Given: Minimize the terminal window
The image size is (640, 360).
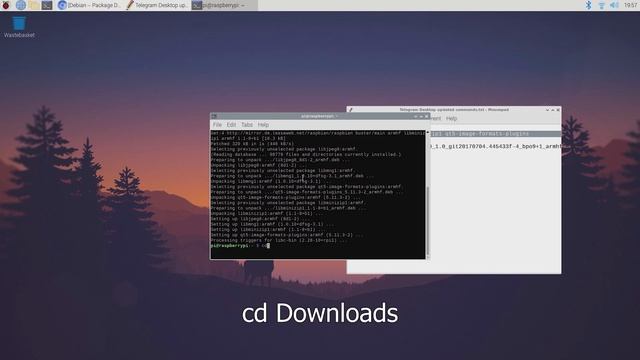Looking at the screenshot, I should [416, 116].
